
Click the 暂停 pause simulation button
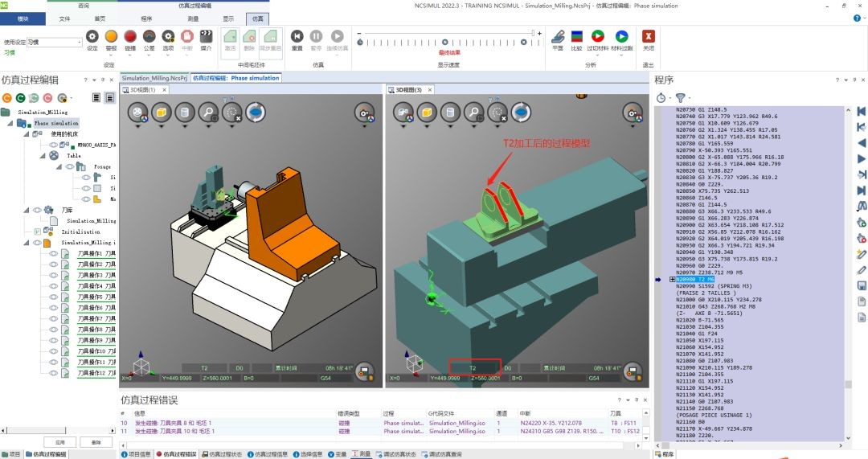tap(316, 36)
